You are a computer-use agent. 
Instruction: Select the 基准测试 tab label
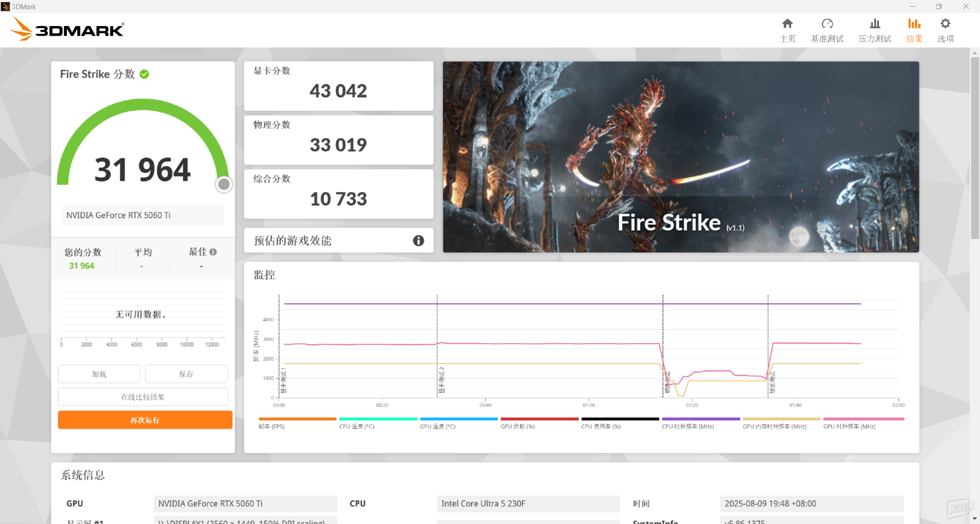827,39
